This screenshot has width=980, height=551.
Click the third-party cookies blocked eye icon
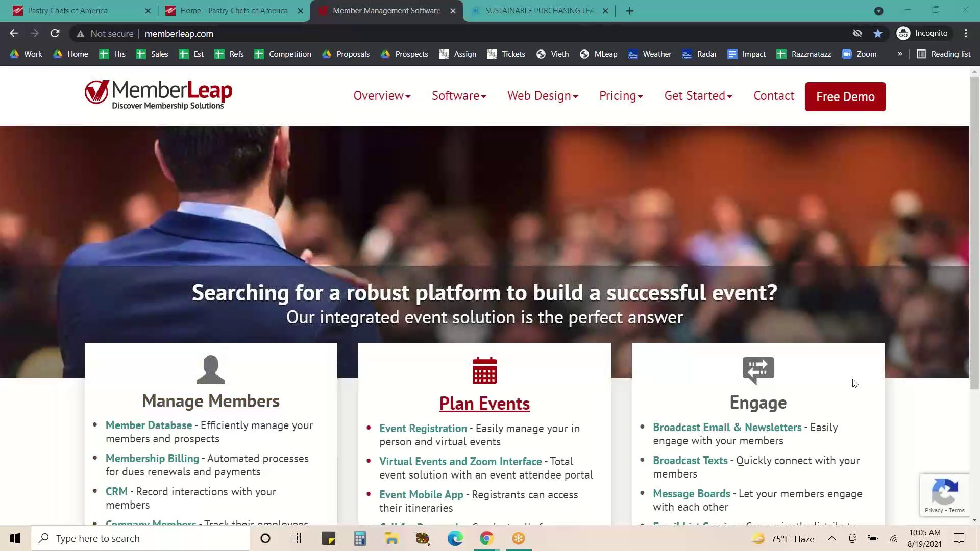click(x=857, y=33)
